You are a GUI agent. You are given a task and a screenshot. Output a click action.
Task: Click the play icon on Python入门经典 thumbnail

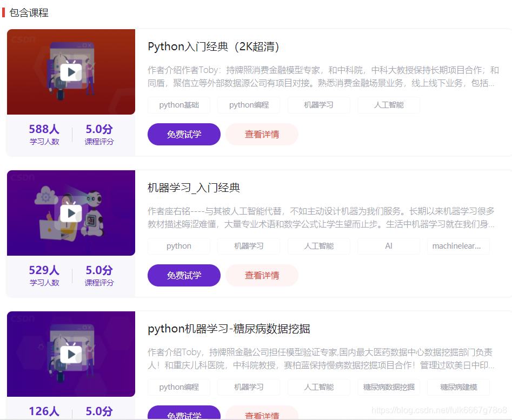click(x=71, y=72)
